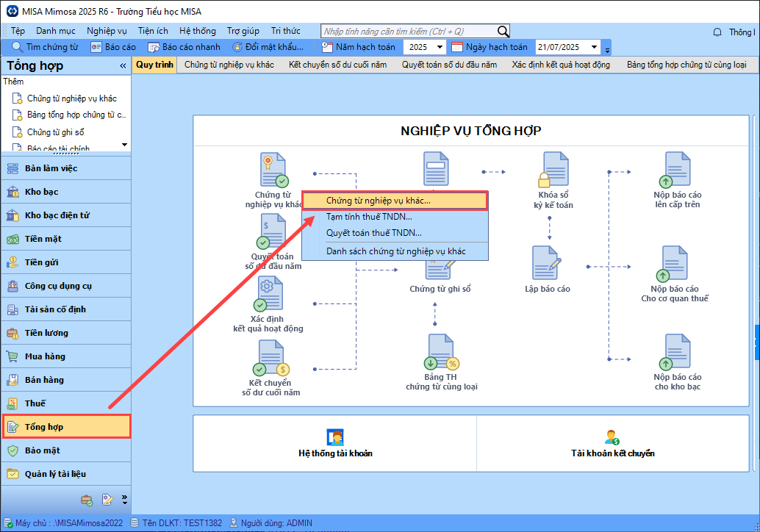
Task: Choose Chứng từ nghiệp vụ khác... menu entry
Action: (x=395, y=201)
